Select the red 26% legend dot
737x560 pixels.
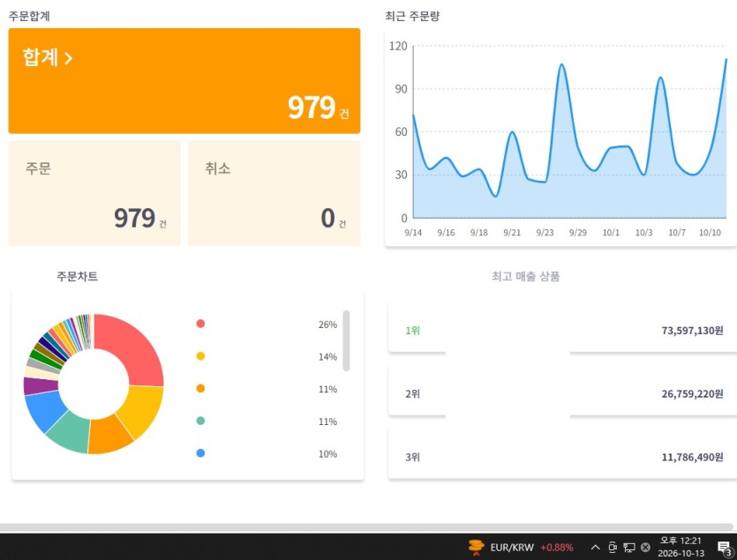coord(200,324)
